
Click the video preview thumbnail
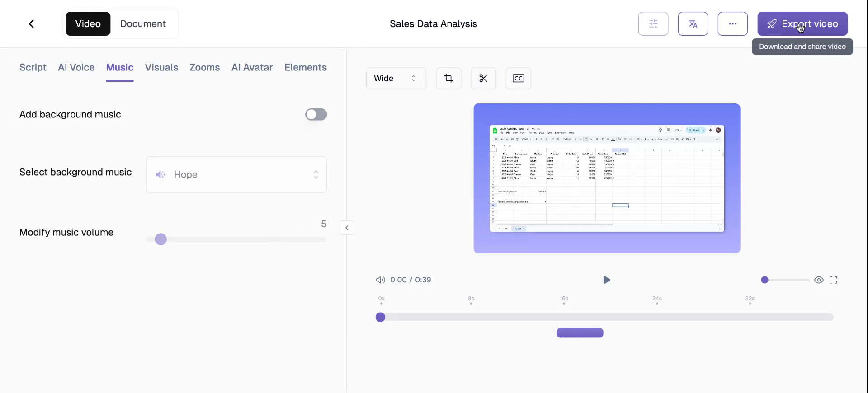607,178
